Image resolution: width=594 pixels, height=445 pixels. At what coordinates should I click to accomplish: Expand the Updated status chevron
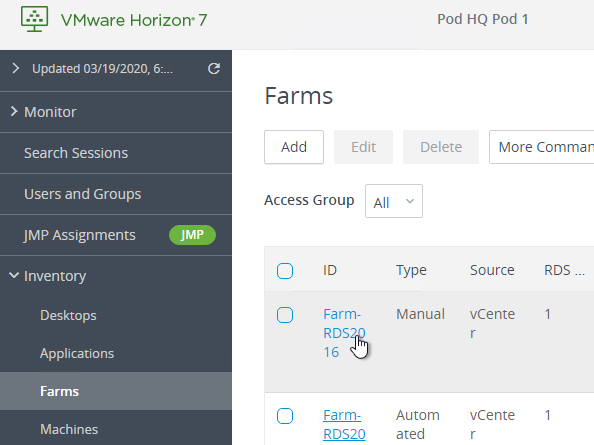click(16, 69)
